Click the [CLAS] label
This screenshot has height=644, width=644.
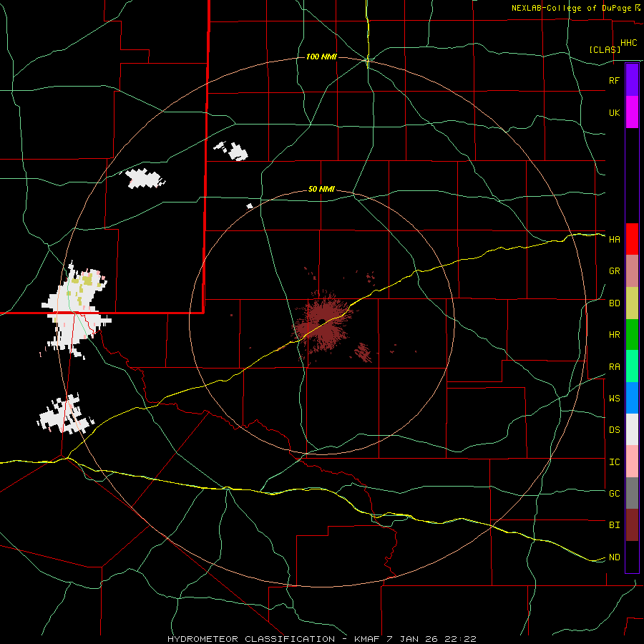point(605,49)
